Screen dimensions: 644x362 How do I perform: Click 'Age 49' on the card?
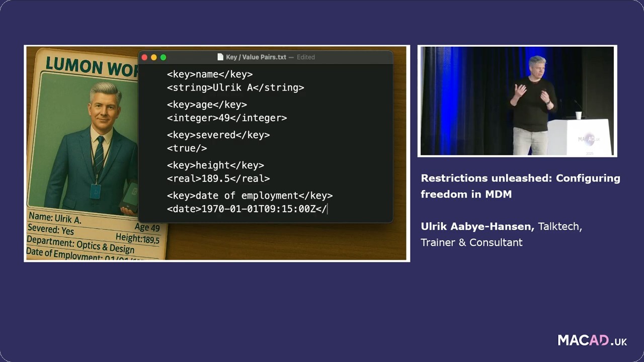point(147,227)
